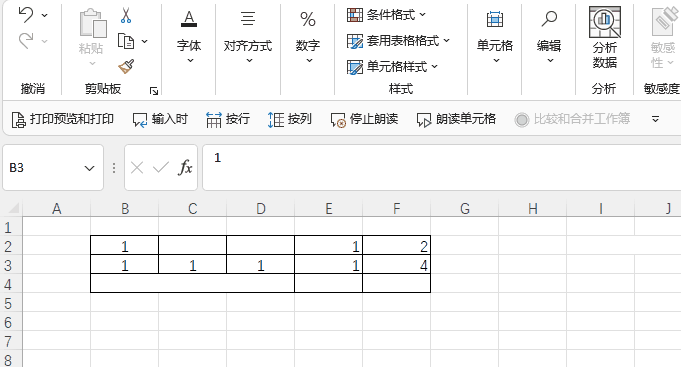The width and height of the screenshot is (681, 367).
Task: Click 朗读单元格 speak cells button
Action: (x=456, y=119)
